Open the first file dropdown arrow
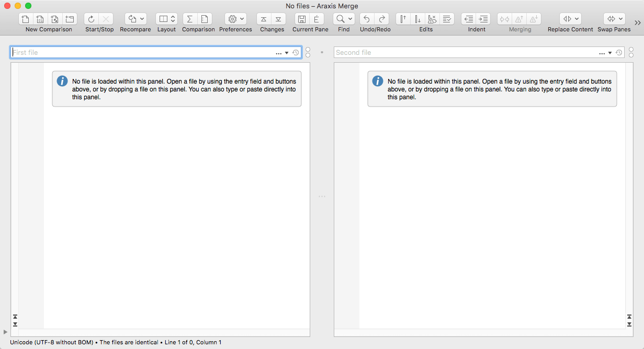Image resolution: width=644 pixels, height=349 pixels. click(287, 53)
